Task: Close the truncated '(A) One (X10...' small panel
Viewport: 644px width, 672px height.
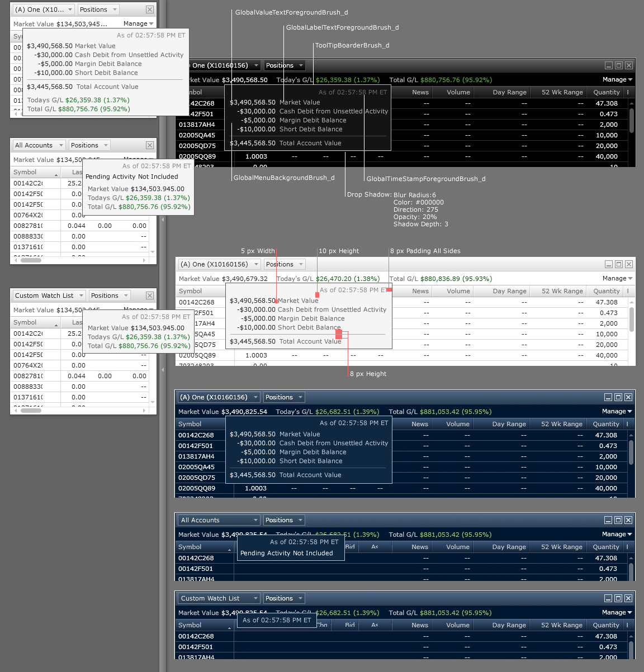Action: 150,9
